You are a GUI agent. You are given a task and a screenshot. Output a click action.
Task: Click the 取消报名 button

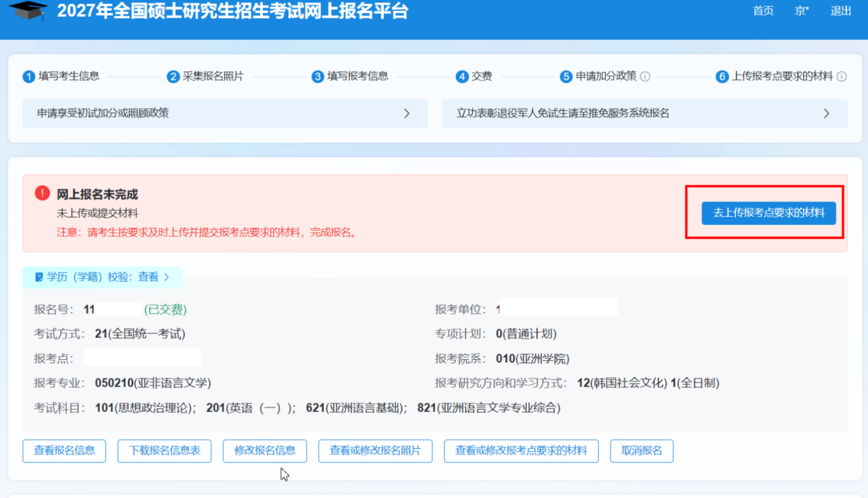pyautogui.click(x=642, y=451)
